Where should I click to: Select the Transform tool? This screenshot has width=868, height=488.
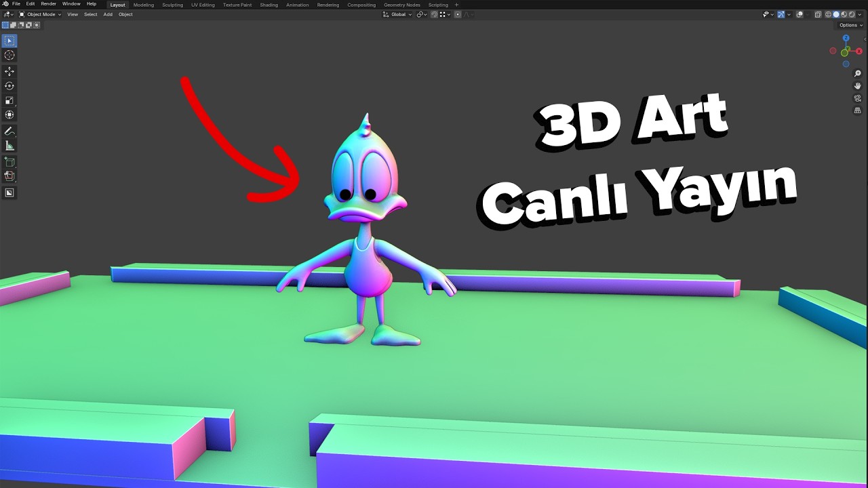(x=9, y=115)
